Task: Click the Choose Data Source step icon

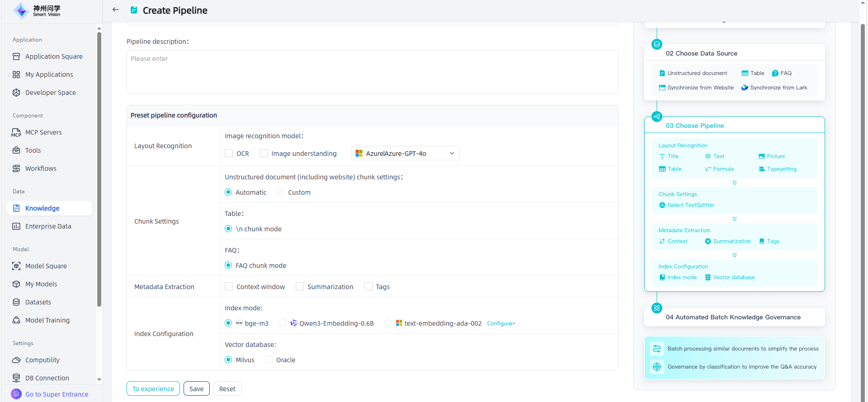Action: (657, 44)
